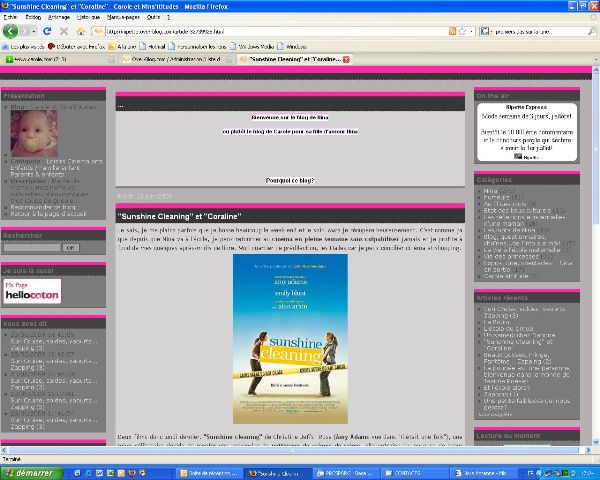
Task: Click vertical scrollbar down arrow
Action: (596, 442)
